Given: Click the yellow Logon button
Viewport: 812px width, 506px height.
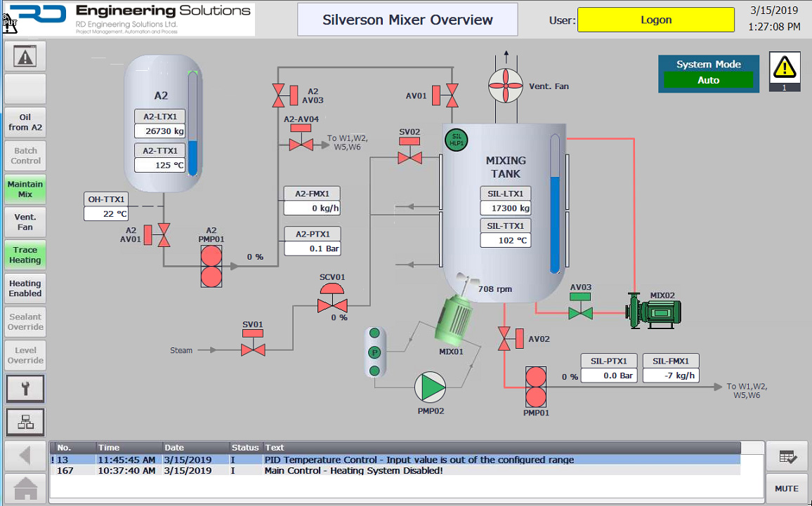Looking at the screenshot, I should tap(656, 20).
